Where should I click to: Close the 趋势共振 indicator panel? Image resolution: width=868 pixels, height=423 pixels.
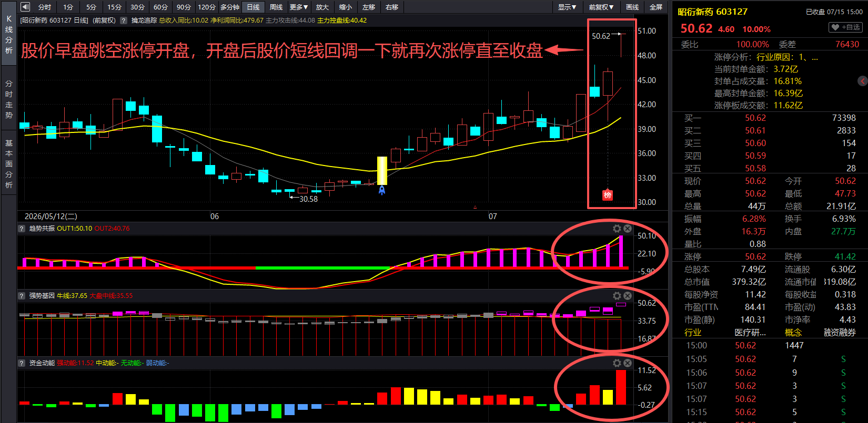[628, 229]
